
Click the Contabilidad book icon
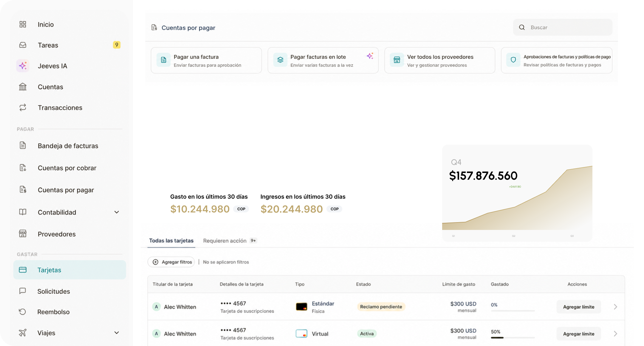[23, 212]
